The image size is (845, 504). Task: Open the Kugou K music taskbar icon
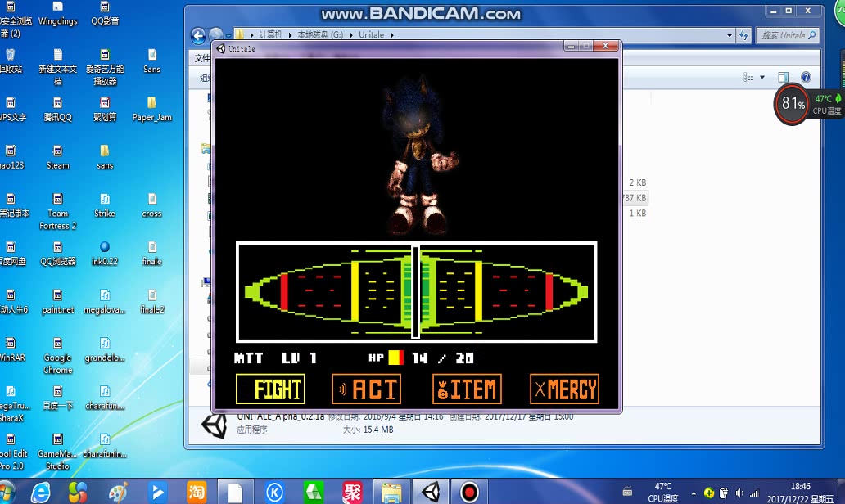(x=274, y=492)
